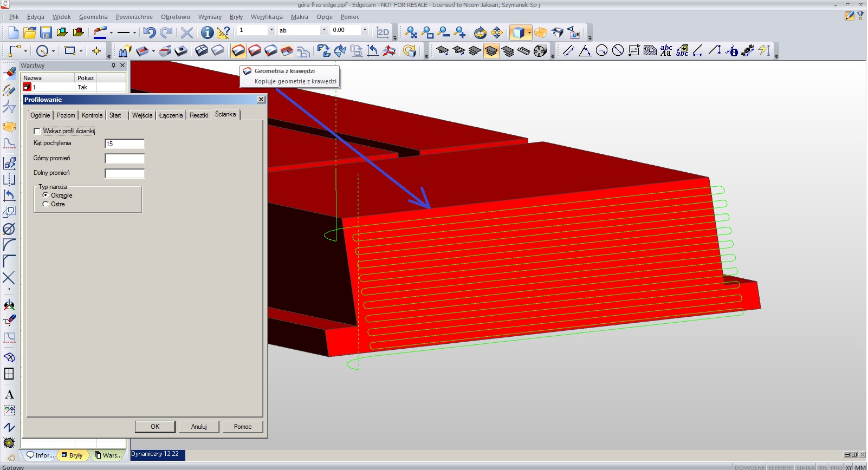Open the blue Info icon
868x470 pixels.
tap(207, 32)
